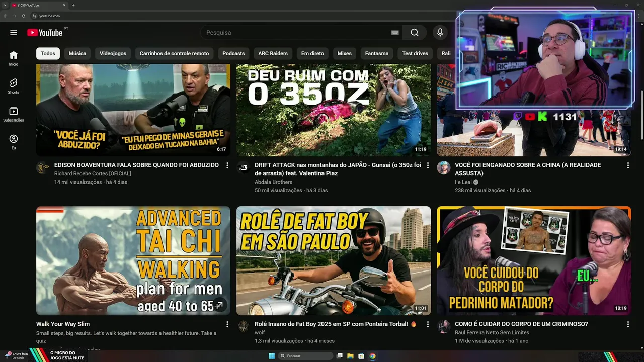Open the YouTube hamburger guide menu
Viewport: 644px width, 362px height.
pos(14,33)
